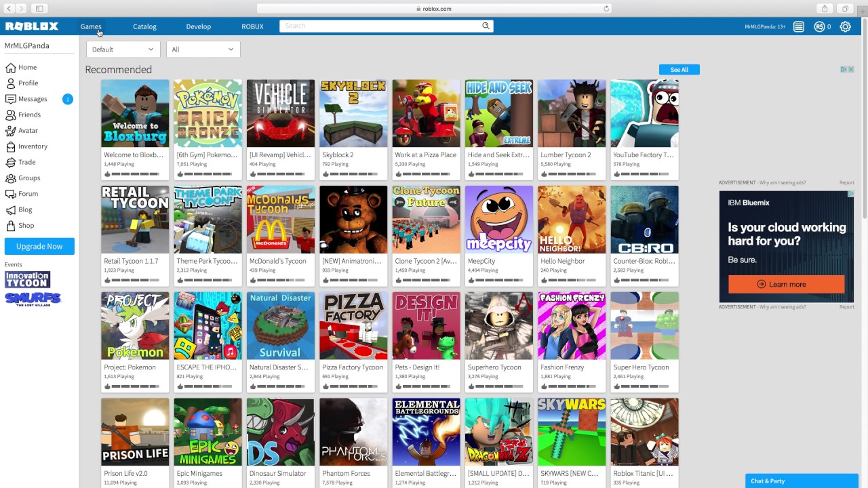The image size is (868, 488).
Task: Click the upper Report ad link
Action: tap(846, 183)
